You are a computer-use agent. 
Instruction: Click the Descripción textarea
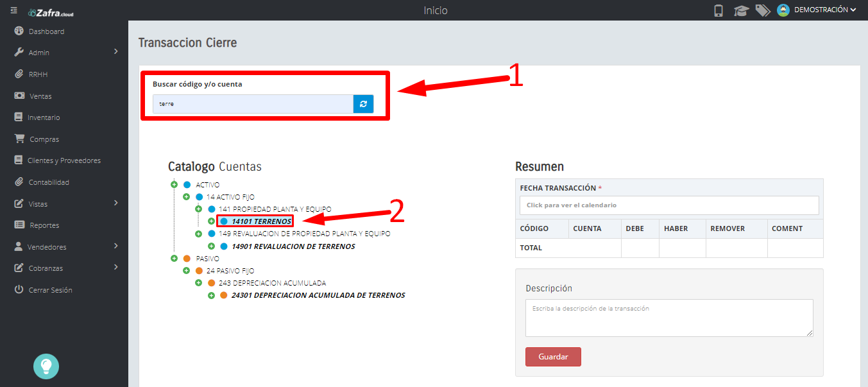pos(669,318)
